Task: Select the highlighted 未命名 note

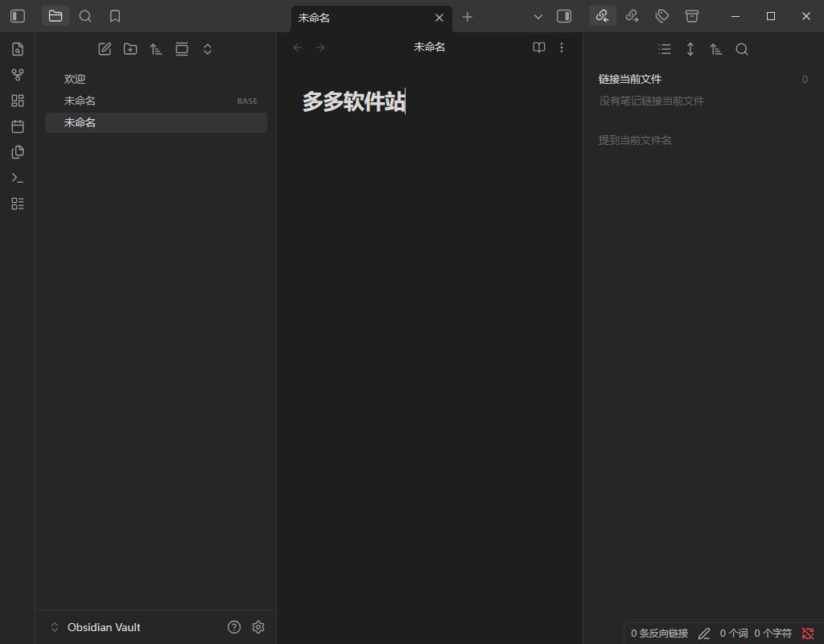Action: click(156, 122)
